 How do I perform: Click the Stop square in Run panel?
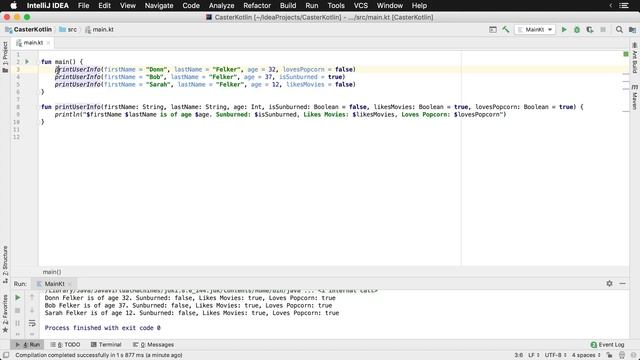pyautogui.click(x=18, y=310)
